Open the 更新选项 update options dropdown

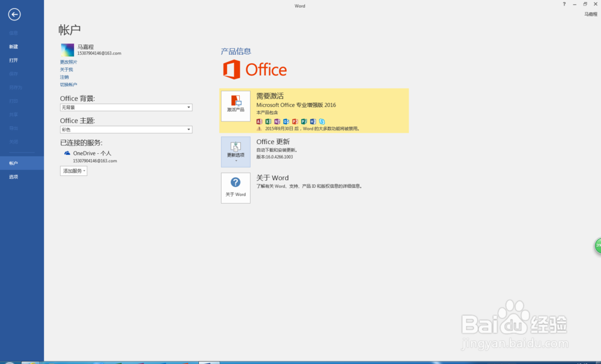click(x=236, y=152)
